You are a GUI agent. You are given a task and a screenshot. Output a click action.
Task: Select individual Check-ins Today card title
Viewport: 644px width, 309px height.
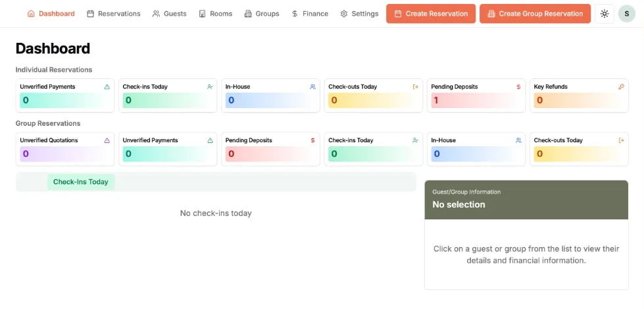[145, 87]
